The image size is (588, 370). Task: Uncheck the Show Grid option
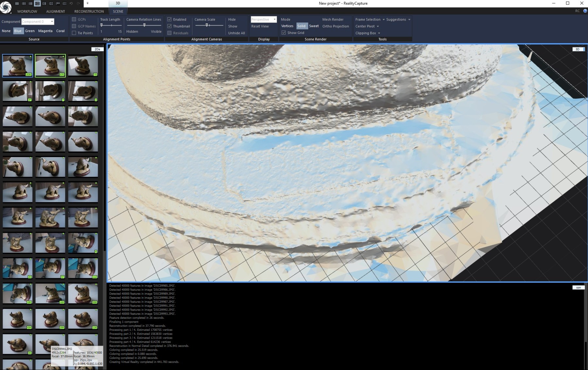[x=284, y=32]
